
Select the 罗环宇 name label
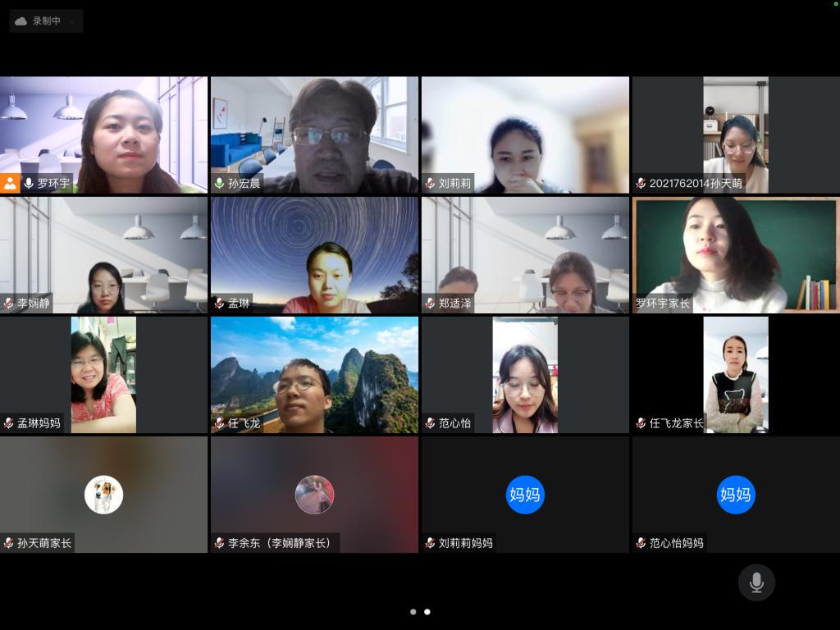53,183
